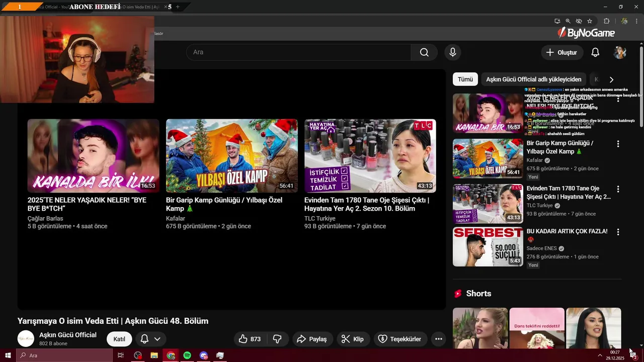Open sidebar Evinden Tam 1780 Tane Oje thumbnail
This screenshot has width=644, height=362.
[x=488, y=204]
